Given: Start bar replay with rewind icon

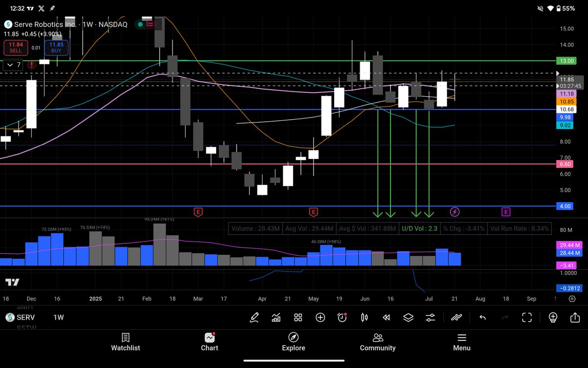Looking at the screenshot, I should pyautogui.click(x=386, y=317).
